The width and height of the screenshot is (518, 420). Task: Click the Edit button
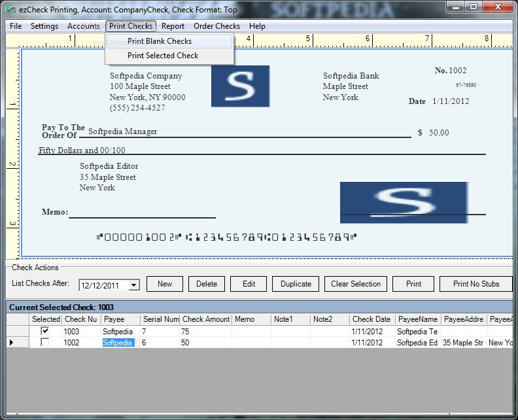(x=249, y=284)
